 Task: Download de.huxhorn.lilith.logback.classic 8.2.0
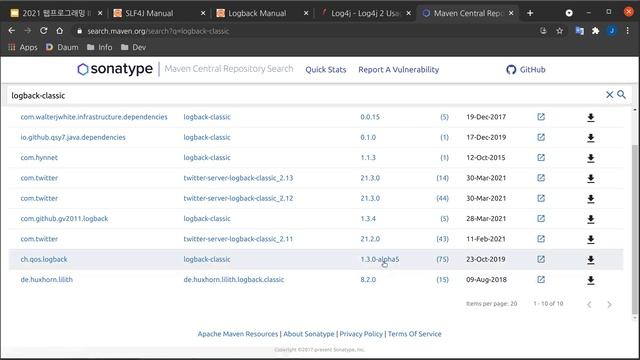(591, 280)
